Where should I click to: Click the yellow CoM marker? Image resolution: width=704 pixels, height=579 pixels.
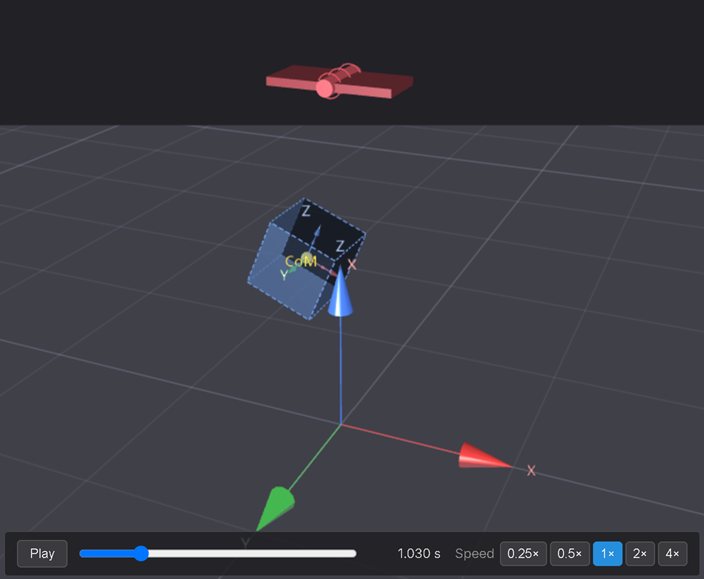coord(307,259)
